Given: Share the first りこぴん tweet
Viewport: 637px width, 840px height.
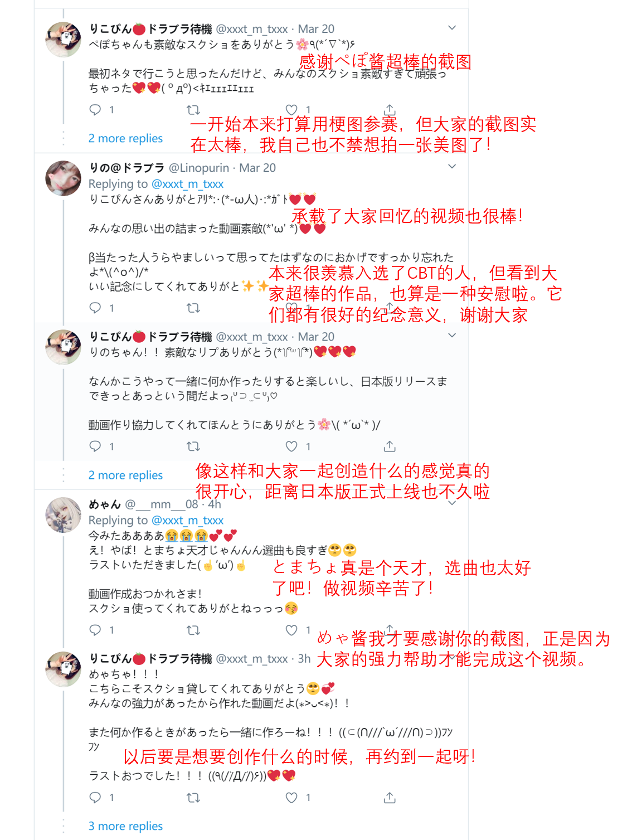Looking at the screenshot, I should pyautogui.click(x=390, y=109).
